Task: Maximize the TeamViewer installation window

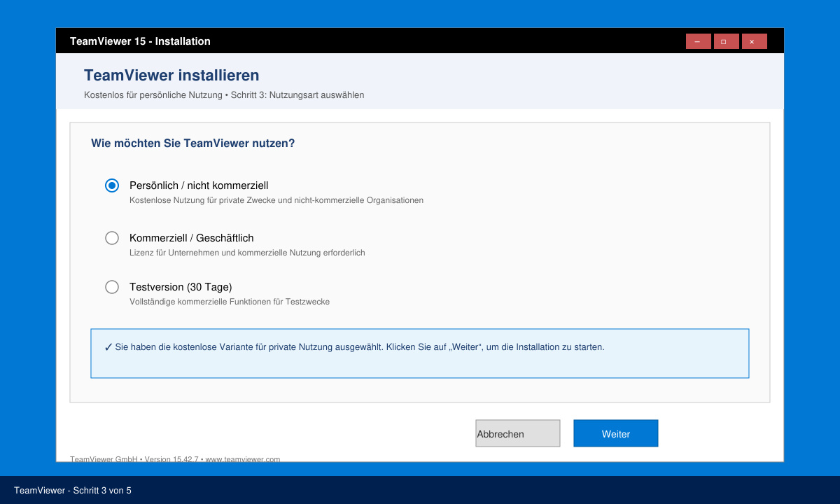Action: click(727, 41)
